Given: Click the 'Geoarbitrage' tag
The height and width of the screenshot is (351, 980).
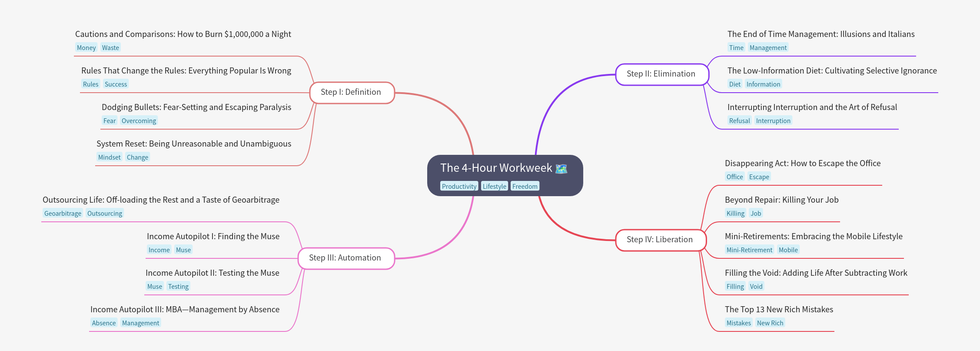Looking at the screenshot, I should point(63,213).
